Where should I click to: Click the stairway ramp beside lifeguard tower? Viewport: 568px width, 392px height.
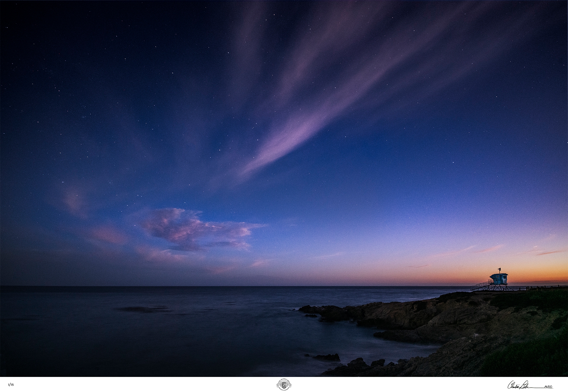[x=480, y=286]
